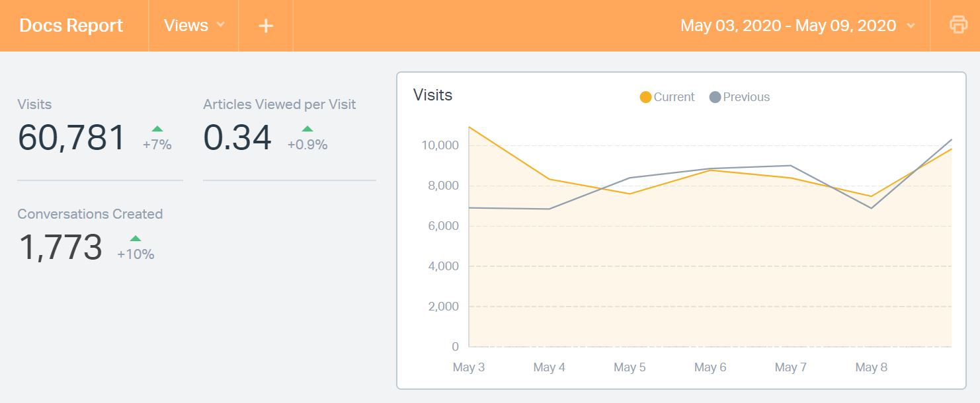980x403 pixels.
Task: Select the Conversations Created 1,773 metric
Action: (x=60, y=248)
